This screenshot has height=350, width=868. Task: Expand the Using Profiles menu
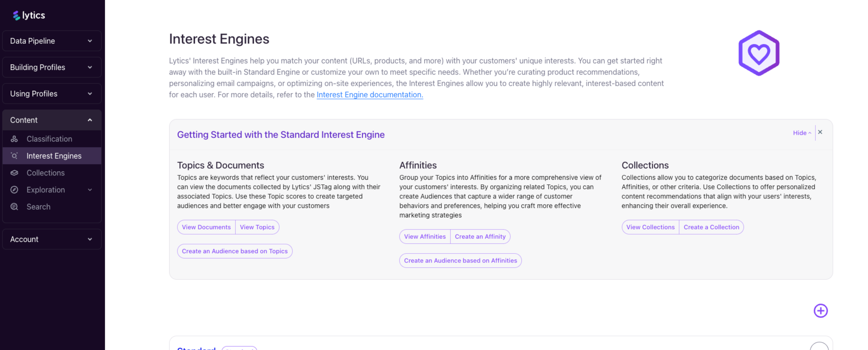(x=52, y=94)
